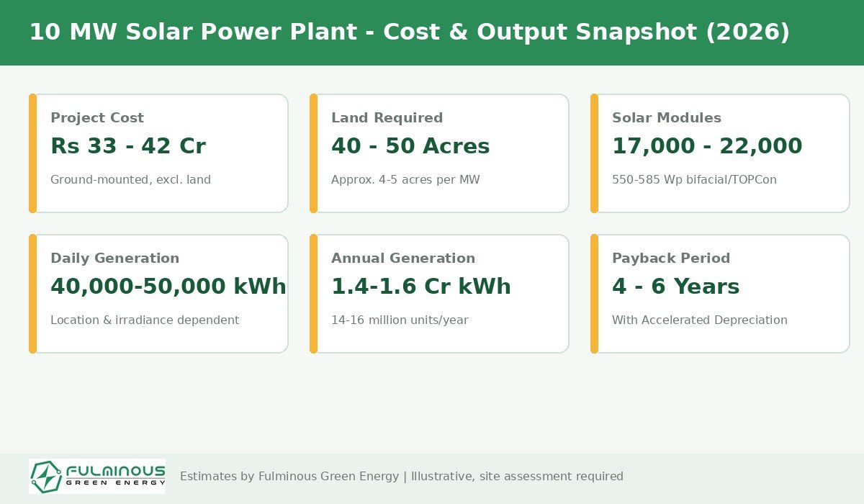This screenshot has width=864, height=504.
Task: Click the 'Payback Period' label
Action: pyautogui.click(x=671, y=258)
